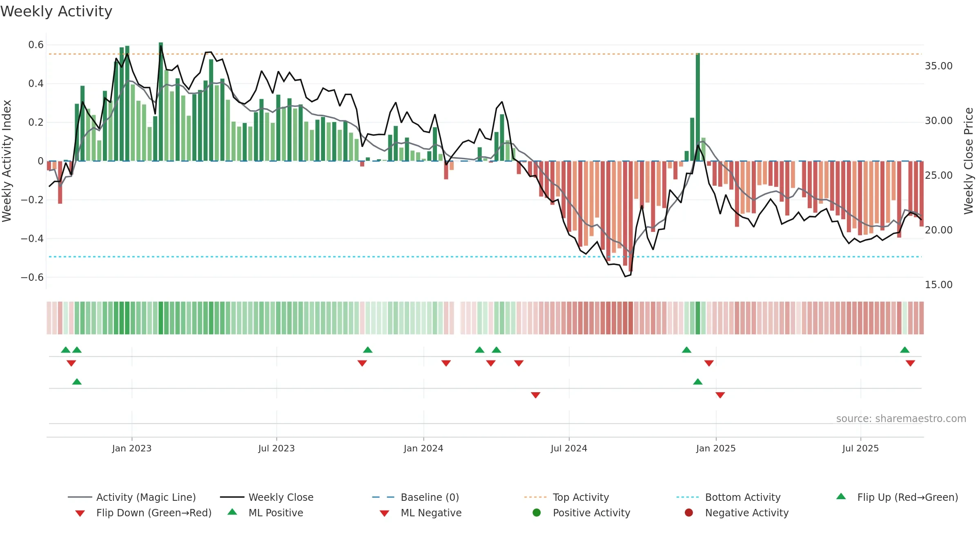Click the Weekly Activity Index axis title
Screen dimensions: 980x551
7,161
